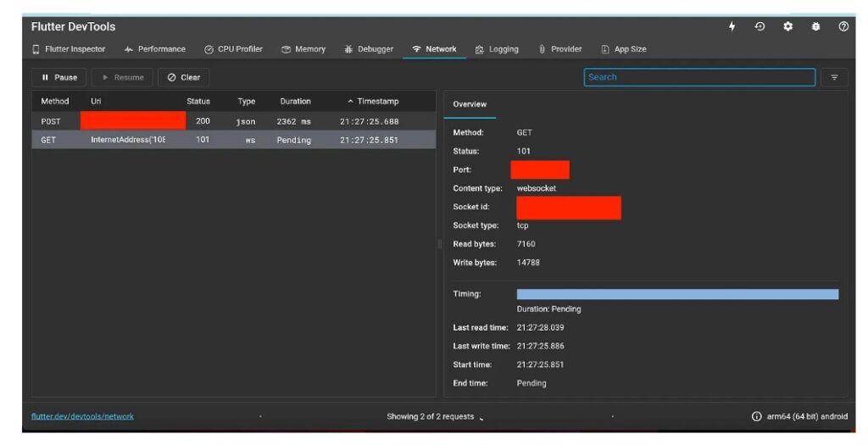Select the POST request row
This screenshot has height=445, width=868.
pos(234,121)
